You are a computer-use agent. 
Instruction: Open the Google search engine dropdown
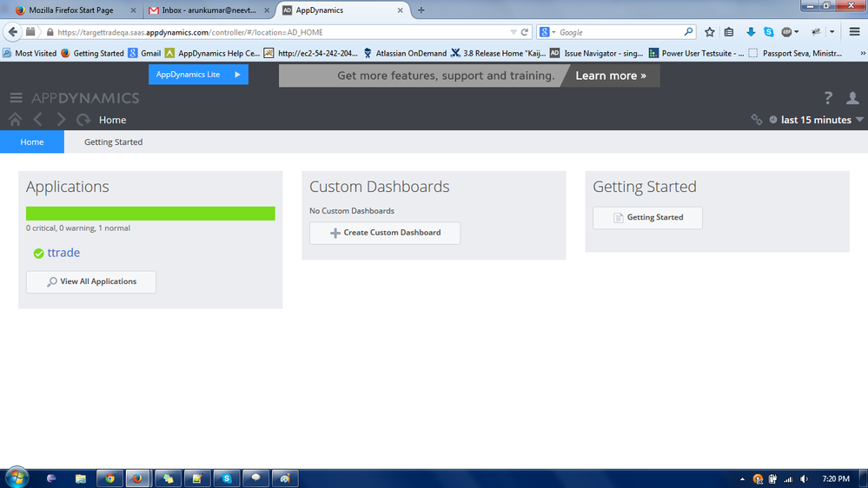(547, 32)
